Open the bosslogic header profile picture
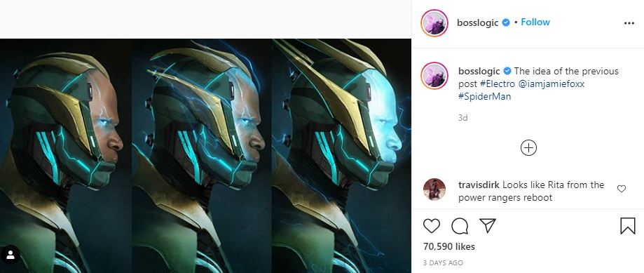 pos(434,23)
